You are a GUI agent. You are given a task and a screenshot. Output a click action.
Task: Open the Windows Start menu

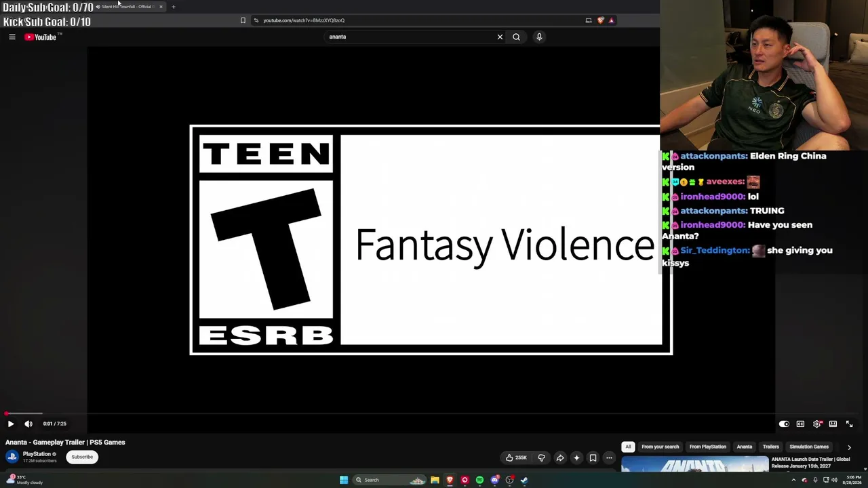[344, 480]
